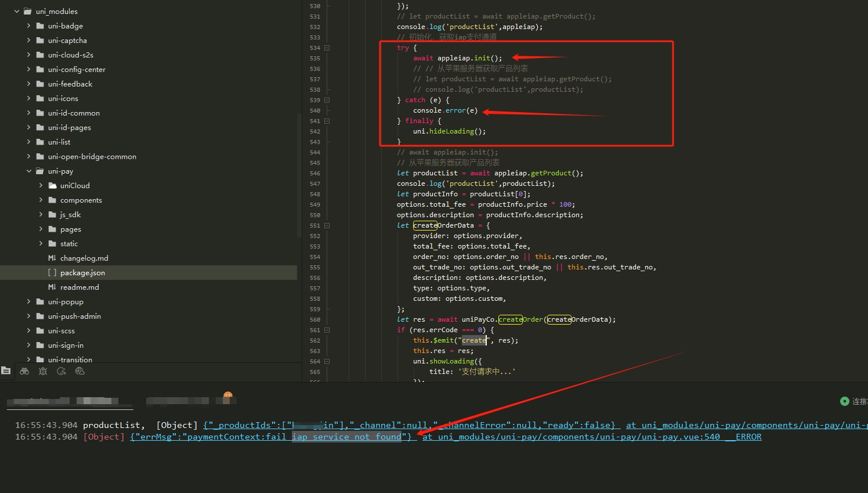Fold showLoading block at line 564
The image size is (868, 493).
tap(327, 361)
